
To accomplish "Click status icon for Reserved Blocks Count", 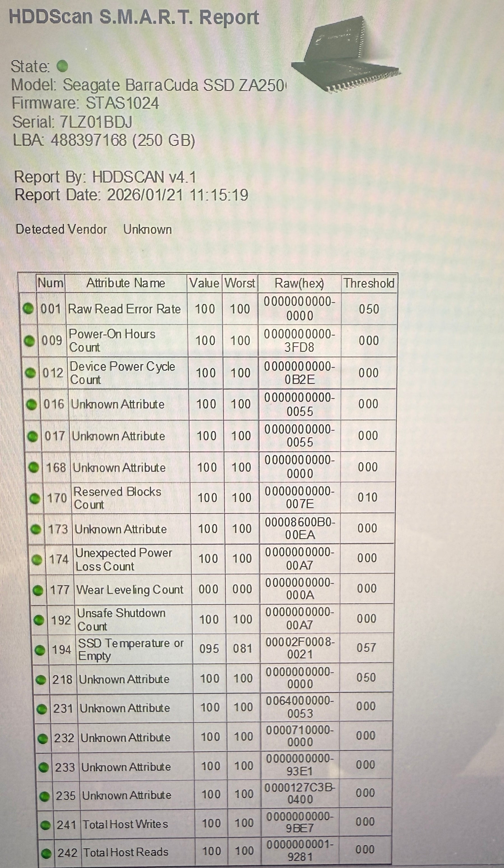I will coord(34,498).
